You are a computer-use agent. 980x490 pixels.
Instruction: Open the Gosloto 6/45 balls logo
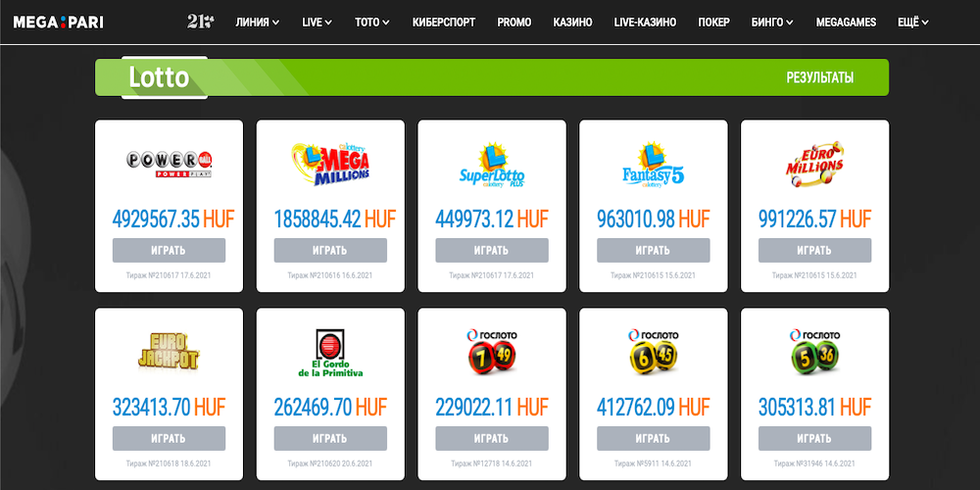pos(653,351)
